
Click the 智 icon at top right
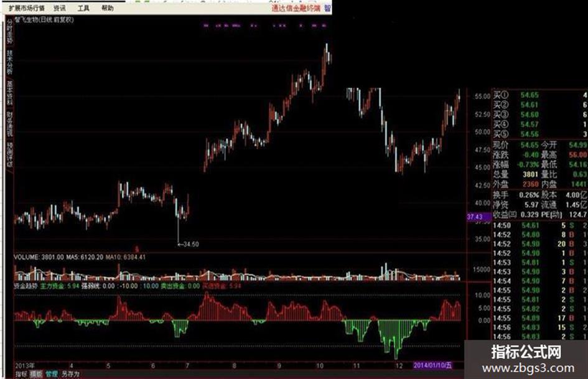327,8
